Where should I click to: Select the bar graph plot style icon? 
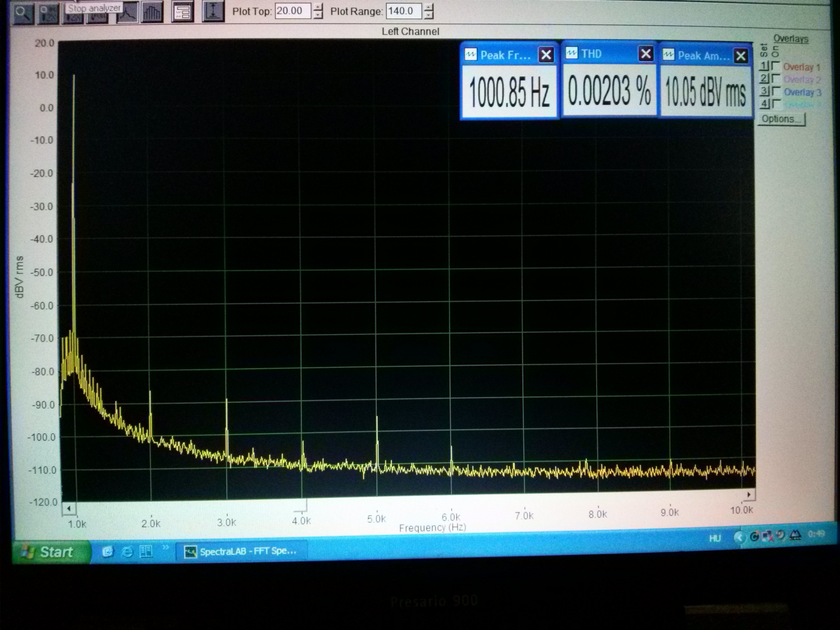coord(152,13)
